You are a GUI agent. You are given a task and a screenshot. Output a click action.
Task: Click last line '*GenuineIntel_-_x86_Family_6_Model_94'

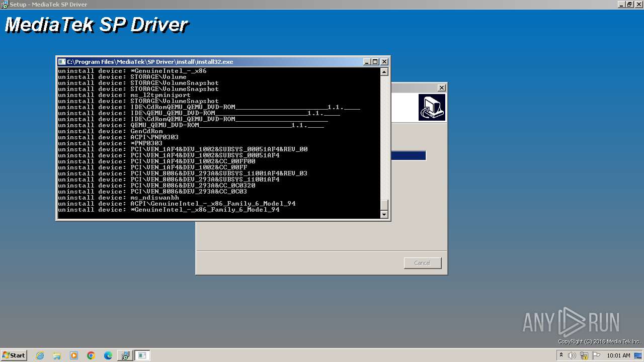click(169, 210)
